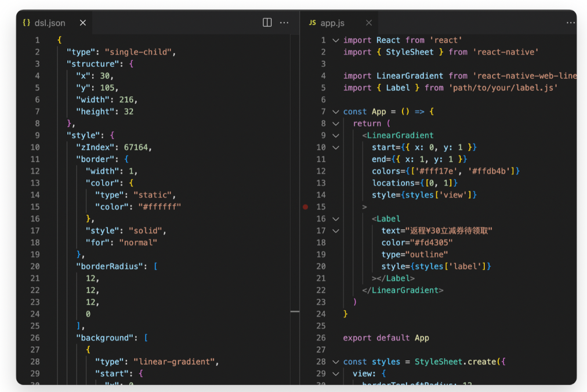Switch to the app.js tab
The height and width of the screenshot is (392, 587).
pyautogui.click(x=332, y=23)
